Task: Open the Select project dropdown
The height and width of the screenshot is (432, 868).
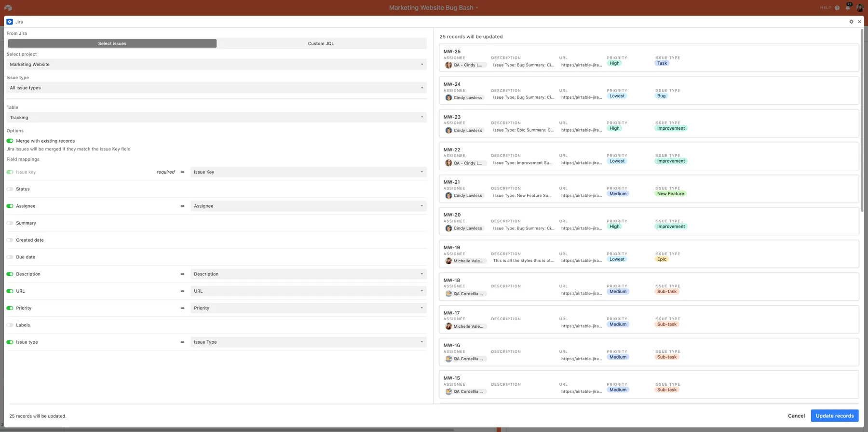Action: click(x=216, y=65)
